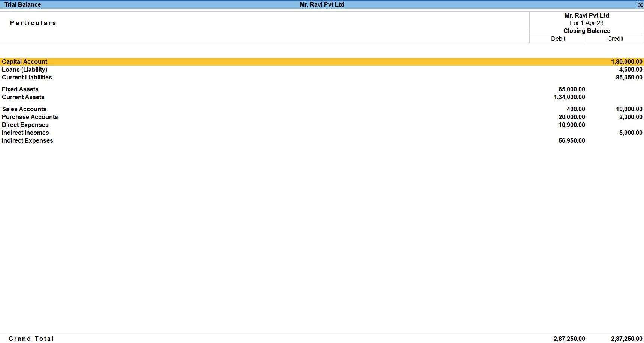Screen dimensions: 644x343
Task: Open the Fixed Assets group
Action: (20, 89)
